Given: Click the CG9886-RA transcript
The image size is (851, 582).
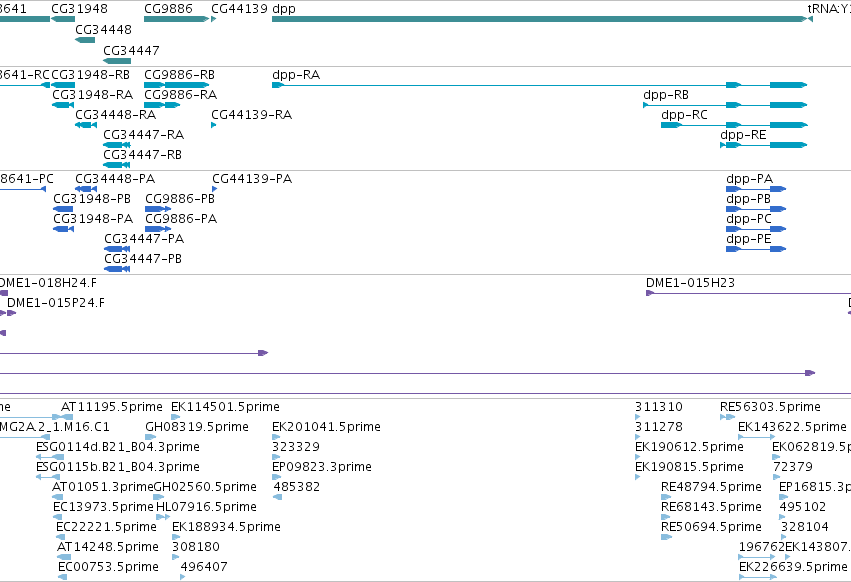Looking at the screenshot, I should (x=162, y=105).
